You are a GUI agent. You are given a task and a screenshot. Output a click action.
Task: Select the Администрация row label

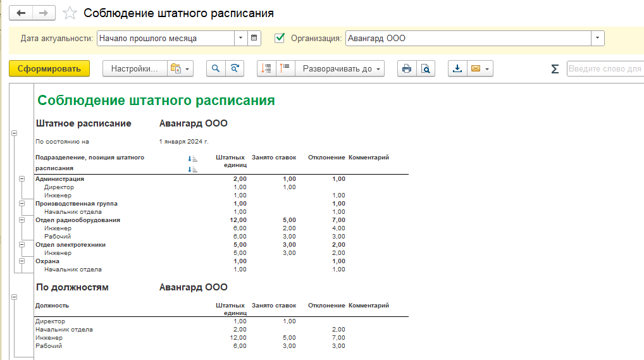coord(59,179)
